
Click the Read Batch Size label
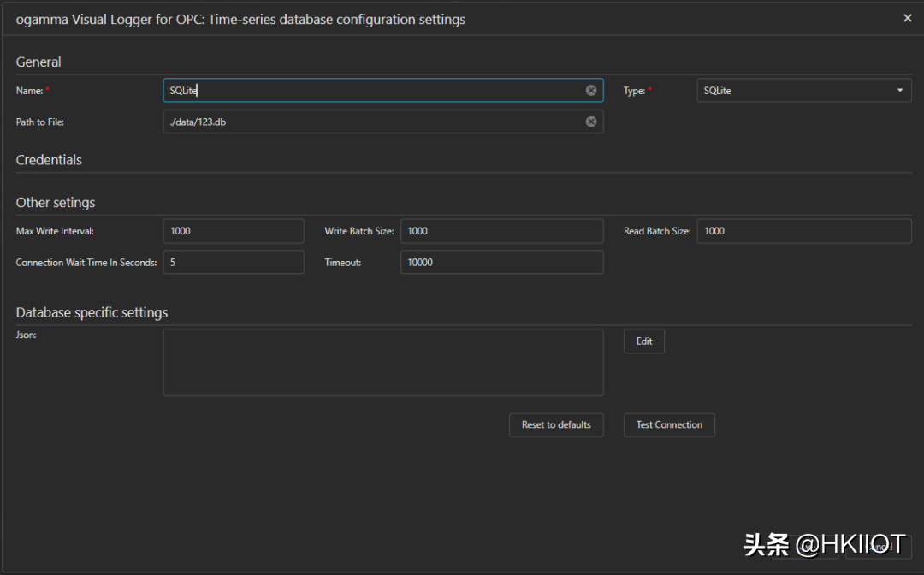[x=657, y=231]
